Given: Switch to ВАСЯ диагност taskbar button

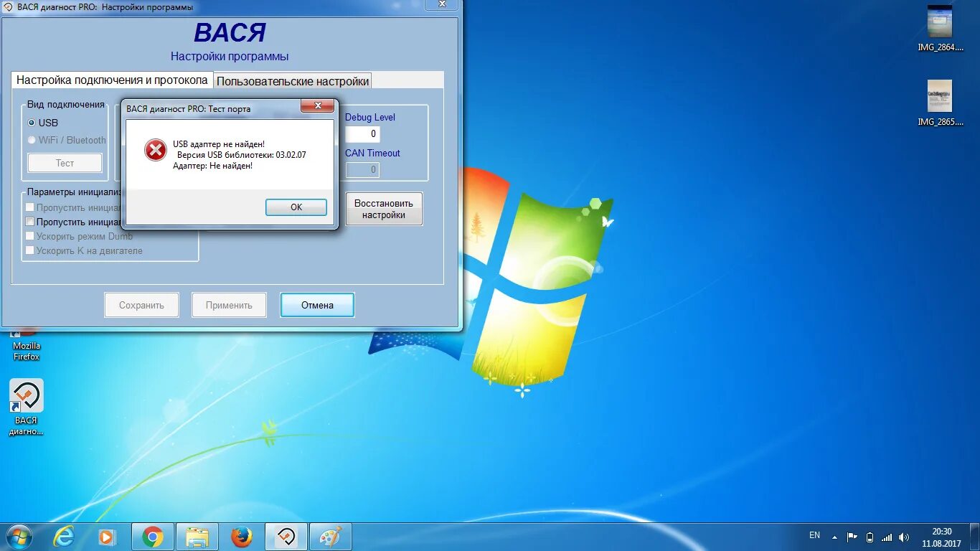Looking at the screenshot, I should click(286, 537).
